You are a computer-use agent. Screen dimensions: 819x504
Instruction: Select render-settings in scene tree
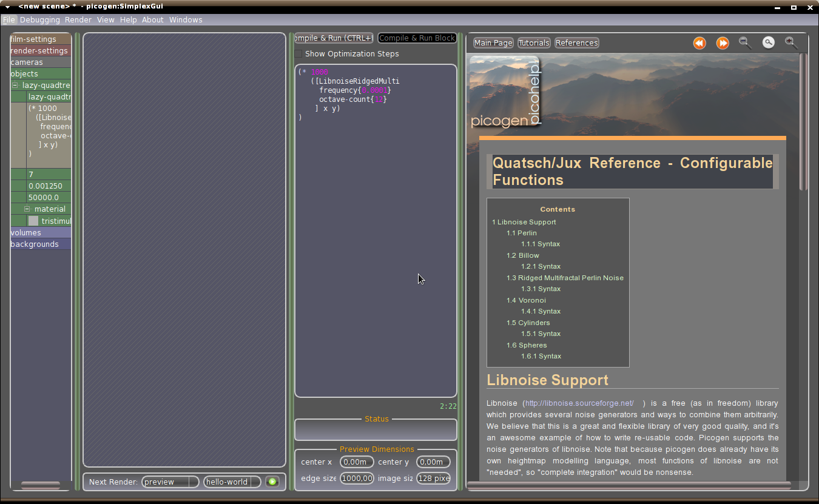click(x=41, y=51)
